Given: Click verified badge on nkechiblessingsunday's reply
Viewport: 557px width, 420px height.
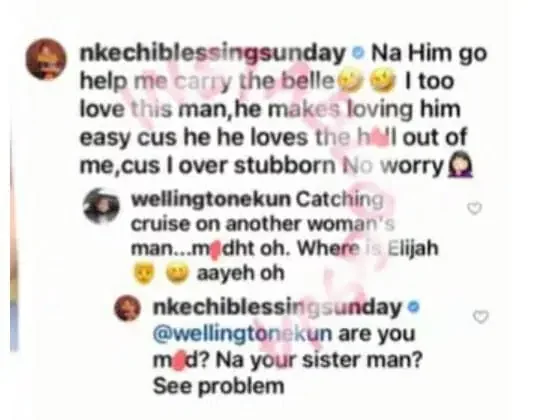Looking at the screenshot, I should click(x=414, y=306).
